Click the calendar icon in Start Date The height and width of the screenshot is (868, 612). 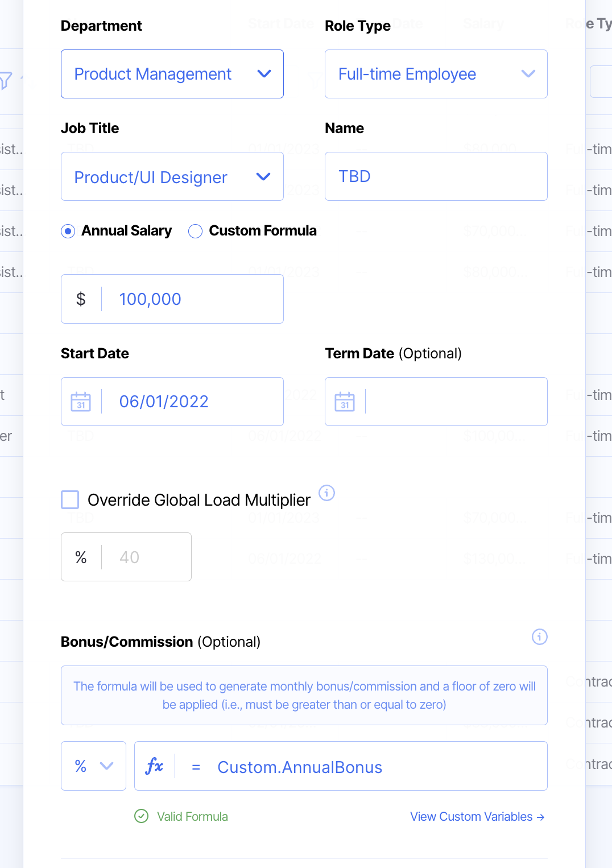(81, 402)
